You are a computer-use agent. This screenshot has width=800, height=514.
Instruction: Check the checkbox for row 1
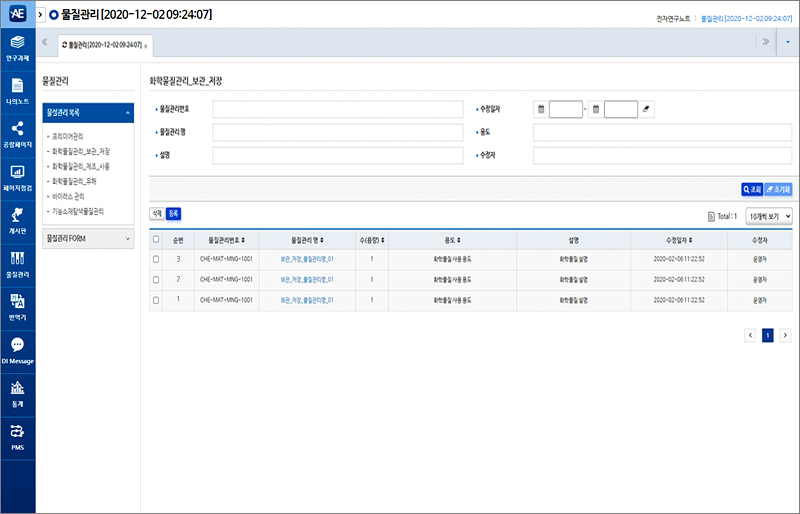pos(155,300)
